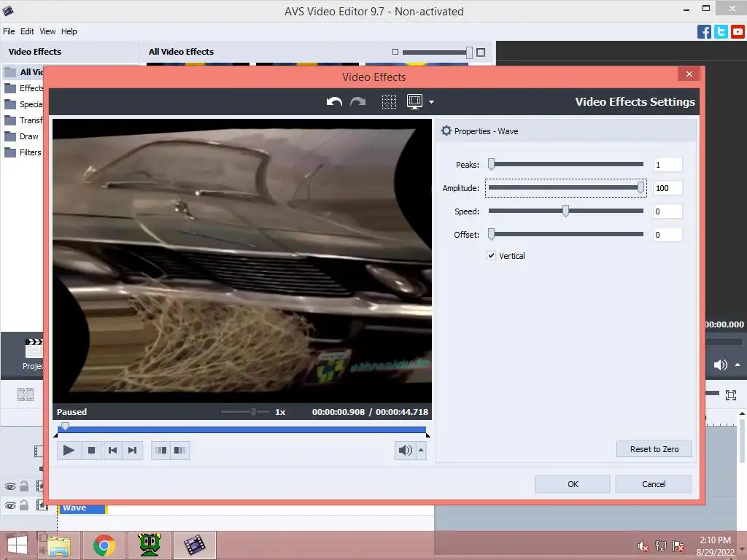
Task: Select the Special folder in the main window
Action: (x=24, y=104)
